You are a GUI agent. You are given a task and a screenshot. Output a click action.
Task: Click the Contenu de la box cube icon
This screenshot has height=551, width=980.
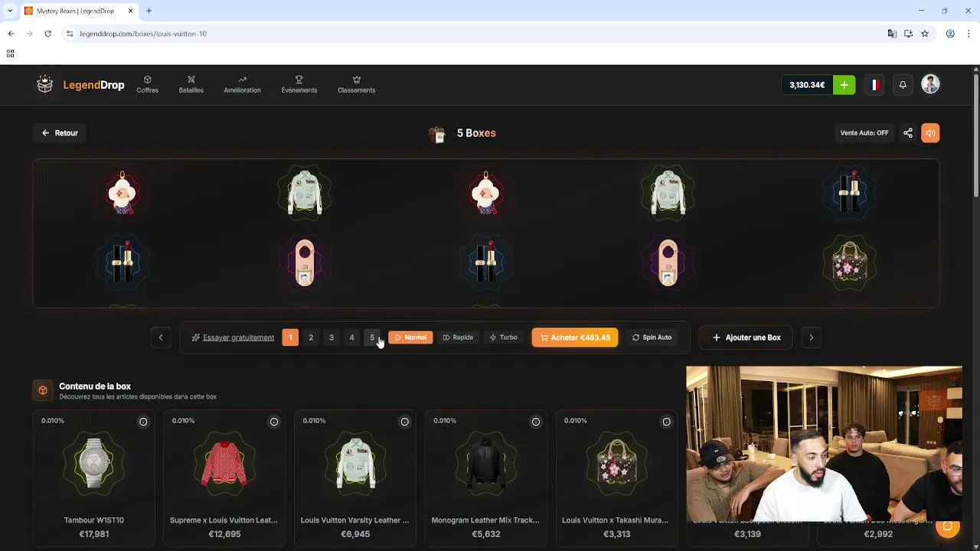point(43,390)
